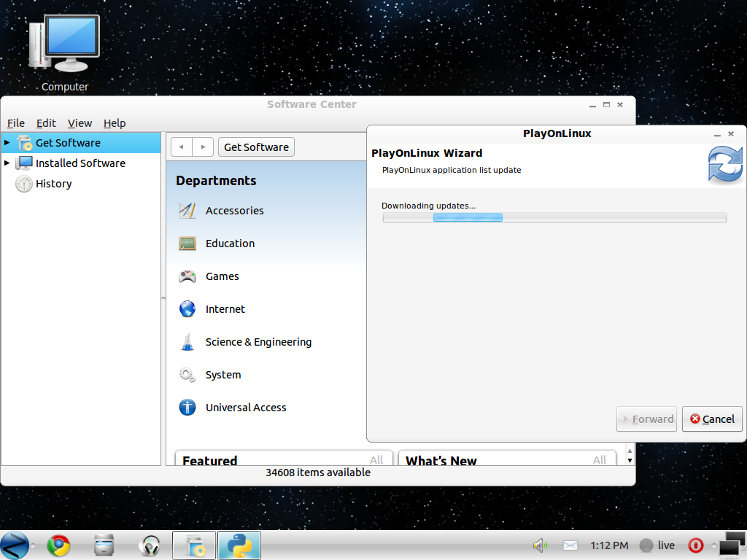The image size is (747, 560).
Task: Click the 'live' user label in tray
Action: click(666, 545)
